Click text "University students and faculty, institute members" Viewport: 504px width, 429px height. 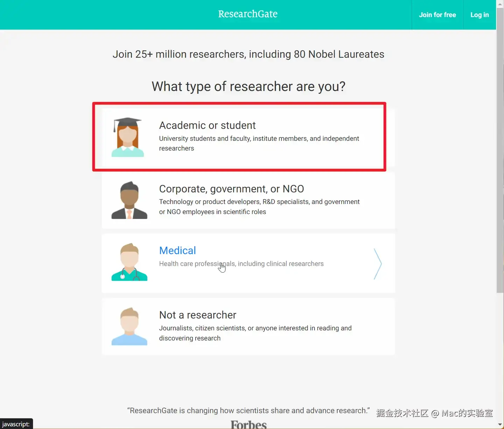233,138
